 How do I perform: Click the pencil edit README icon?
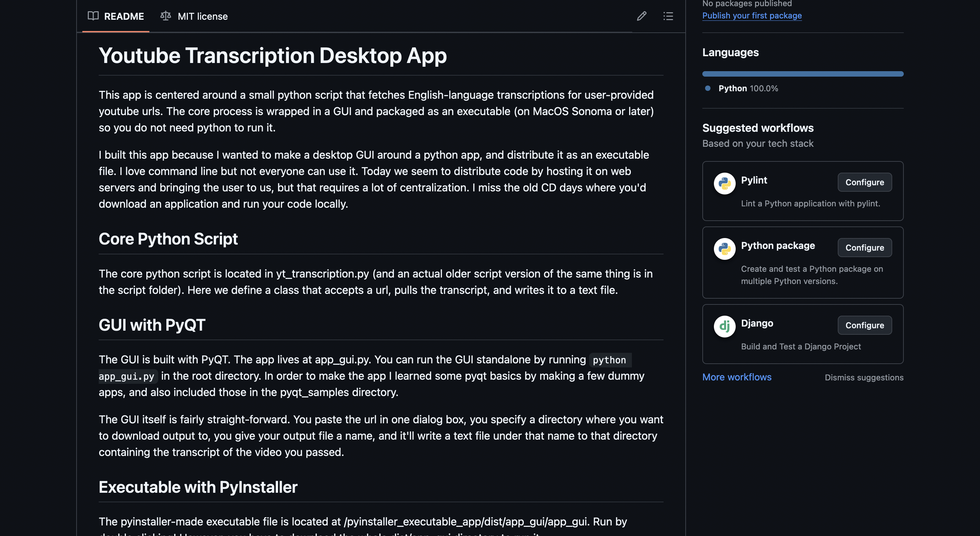click(641, 16)
